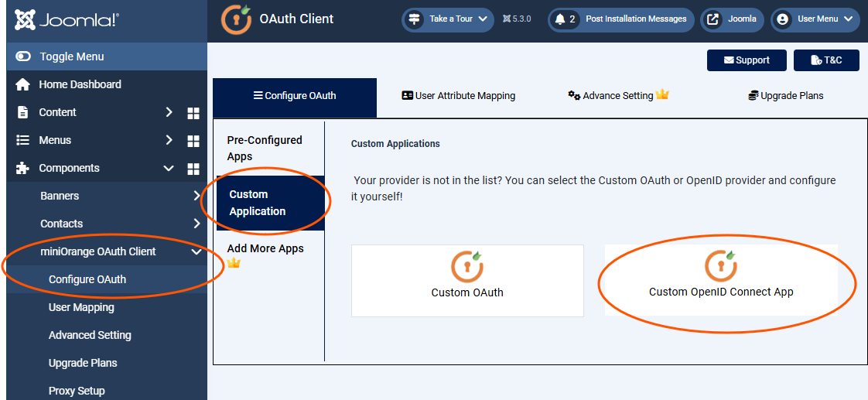The width and height of the screenshot is (868, 400).
Task: Switch to User Attribute Mapping tab
Action: (x=458, y=96)
